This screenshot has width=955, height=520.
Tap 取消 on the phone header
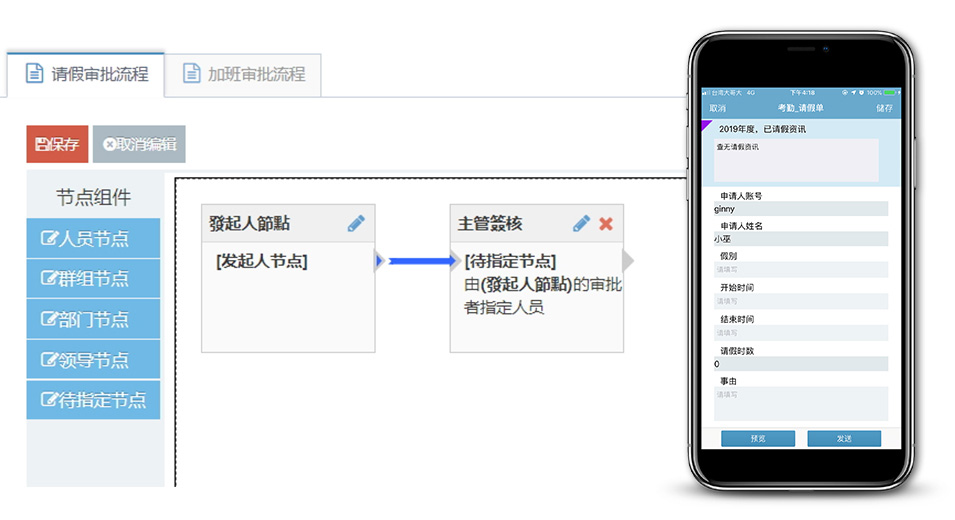point(718,108)
